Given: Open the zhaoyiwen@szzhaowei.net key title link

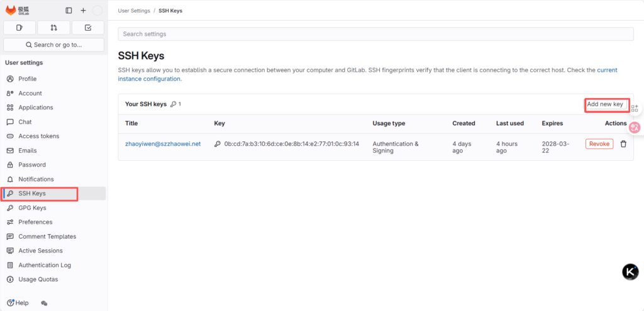Looking at the screenshot, I should pos(162,144).
